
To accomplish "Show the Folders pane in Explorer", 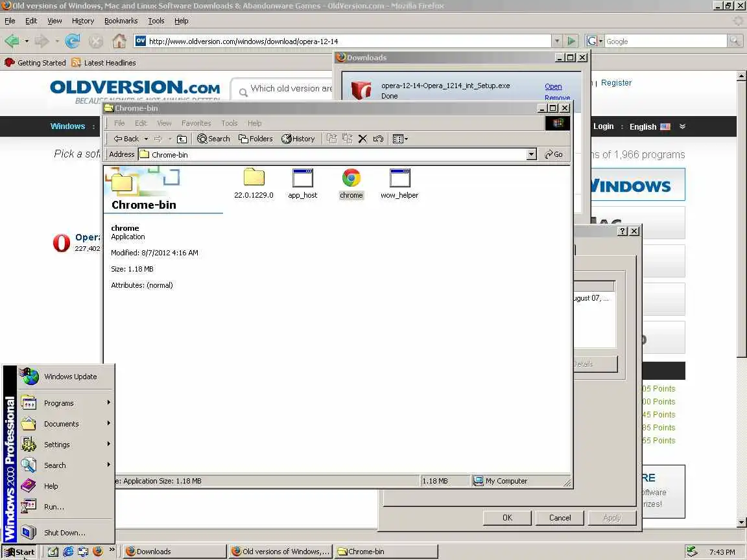I will click(256, 139).
